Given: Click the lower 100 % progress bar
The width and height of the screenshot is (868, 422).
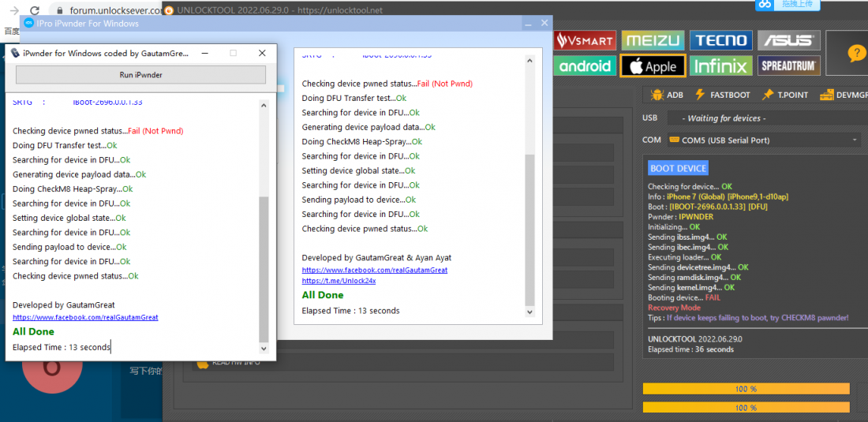Looking at the screenshot, I should coord(746,408).
